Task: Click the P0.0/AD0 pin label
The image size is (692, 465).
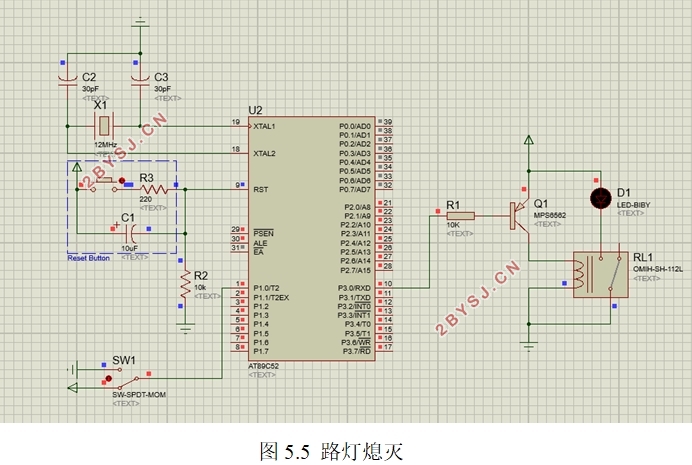Action: [x=355, y=126]
